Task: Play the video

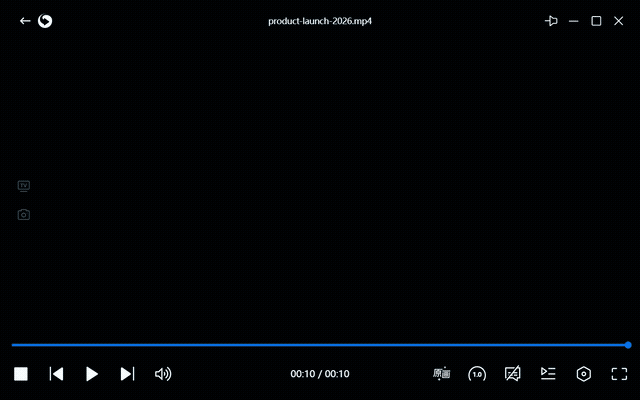Action: [x=92, y=374]
